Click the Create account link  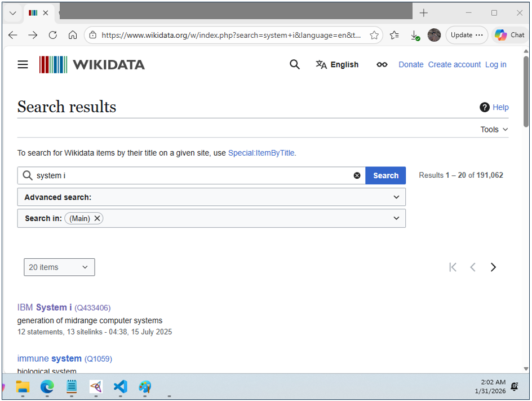[x=454, y=65]
